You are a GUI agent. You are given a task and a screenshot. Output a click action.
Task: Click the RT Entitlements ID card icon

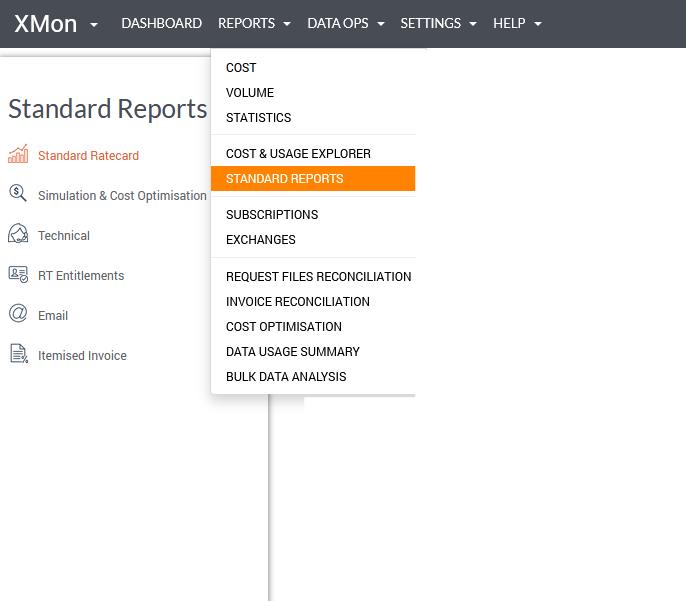(18, 275)
